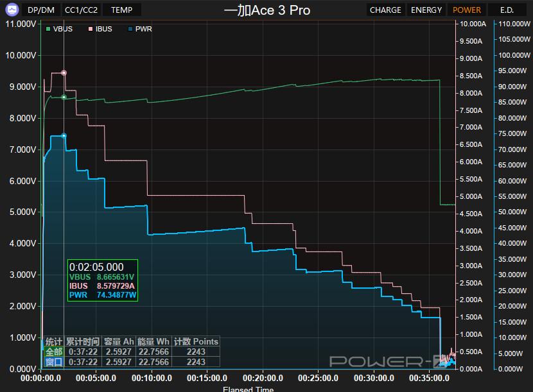Image resolution: width=533 pixels, height=392 pixels.
Task: Click 2243 in the 全部 row
Action: pos(196,352)
